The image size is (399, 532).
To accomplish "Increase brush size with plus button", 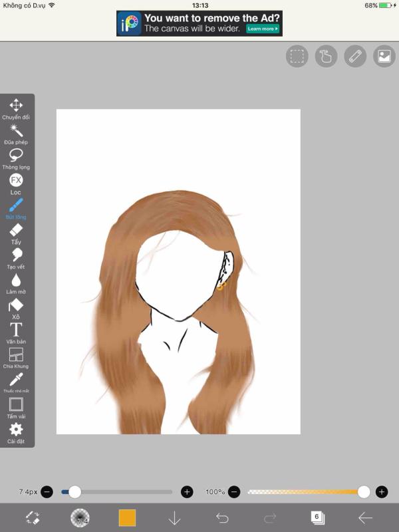I will click(187, 492).
